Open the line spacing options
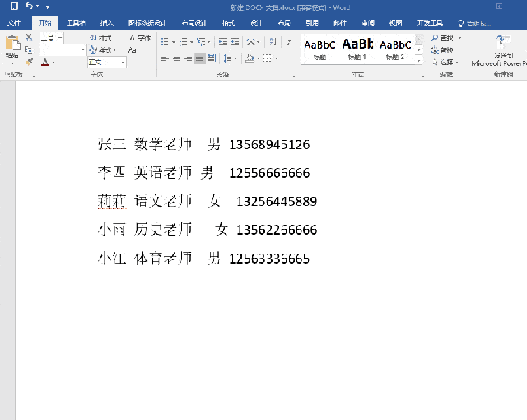Screen dimensions: 527x420 click(x=230, y=58)
